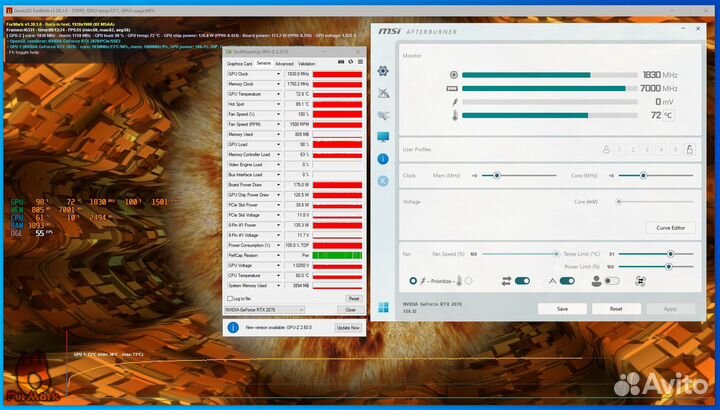Open the GPU Load sensor dropdown
The width and height of the screenshot is (720, 410).
coord(278,145)
